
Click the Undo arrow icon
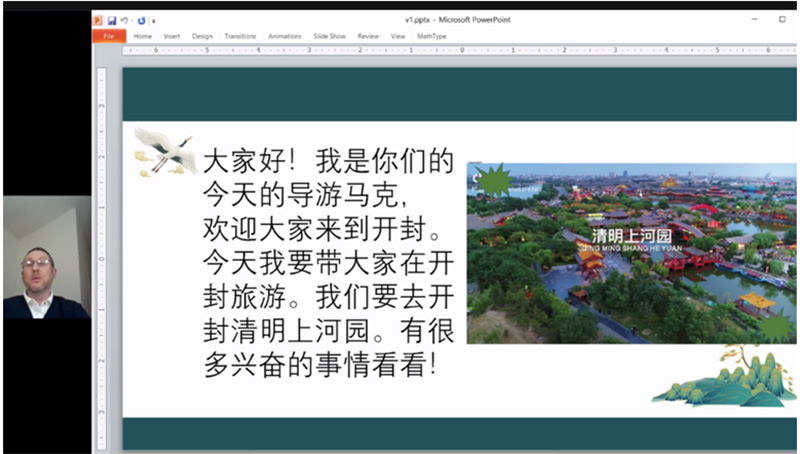coord(123,20)
